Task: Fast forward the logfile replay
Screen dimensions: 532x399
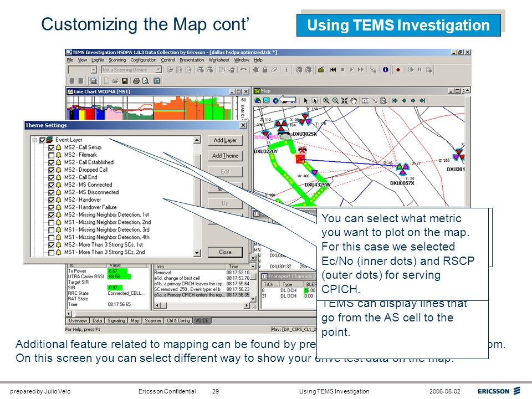Action: pos(361,70)
